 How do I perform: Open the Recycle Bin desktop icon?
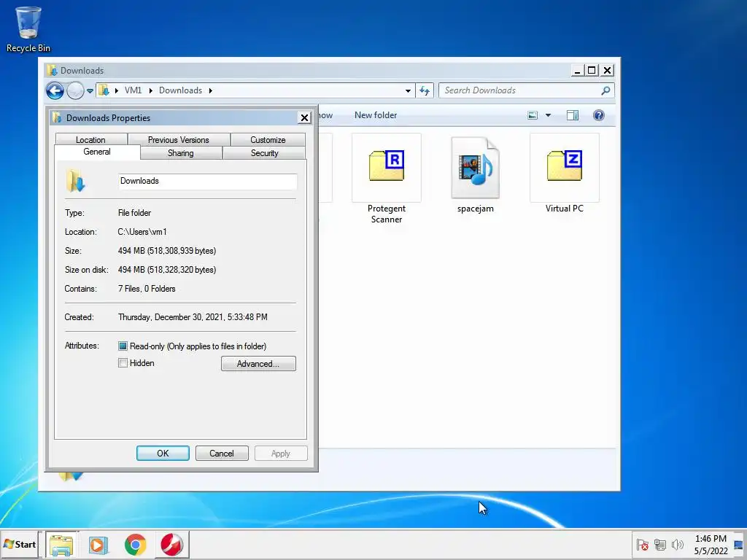tap(28, 28)
